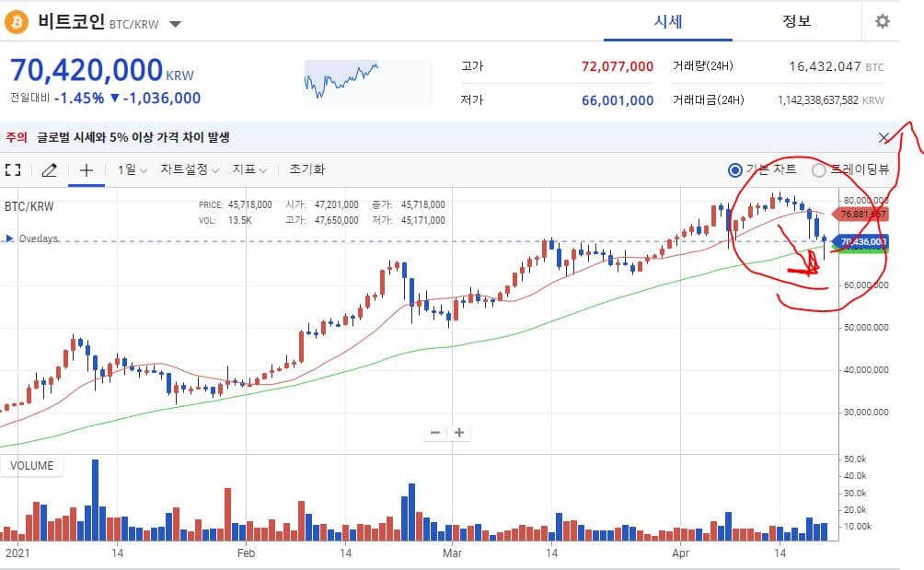The image size is (924, 570).
Task: Dismiss the 주의 price-difference warning banner
Action: [x=884, y=138]
